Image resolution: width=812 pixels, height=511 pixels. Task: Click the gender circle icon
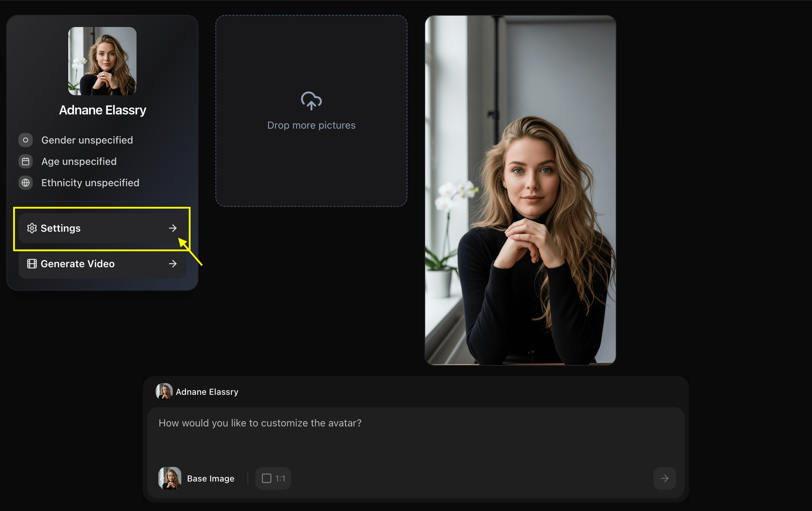[x=26, y=140]
